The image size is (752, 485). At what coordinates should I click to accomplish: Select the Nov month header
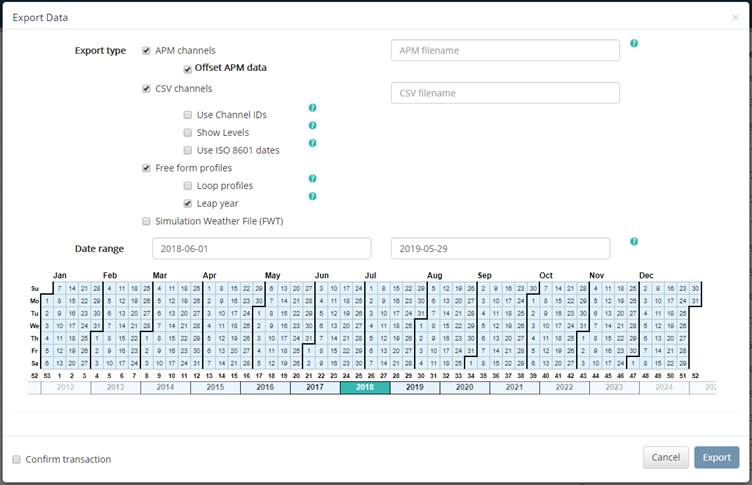(597, 275)
